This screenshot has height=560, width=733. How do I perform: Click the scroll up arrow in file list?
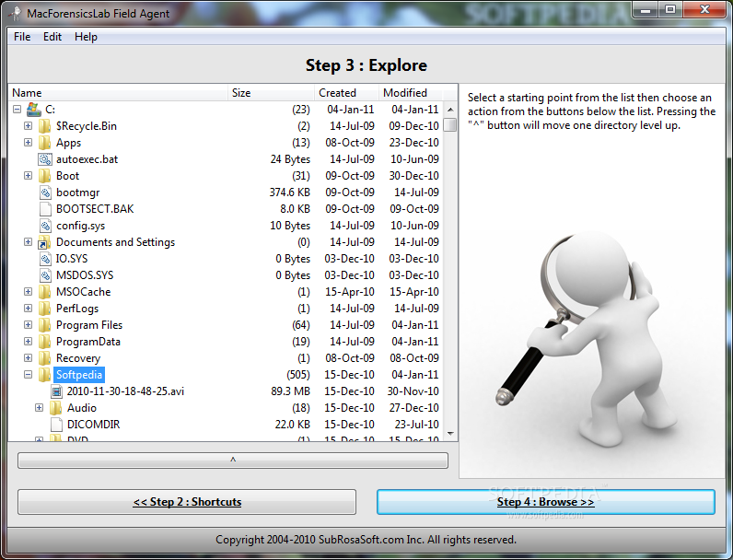pos(450,110)
